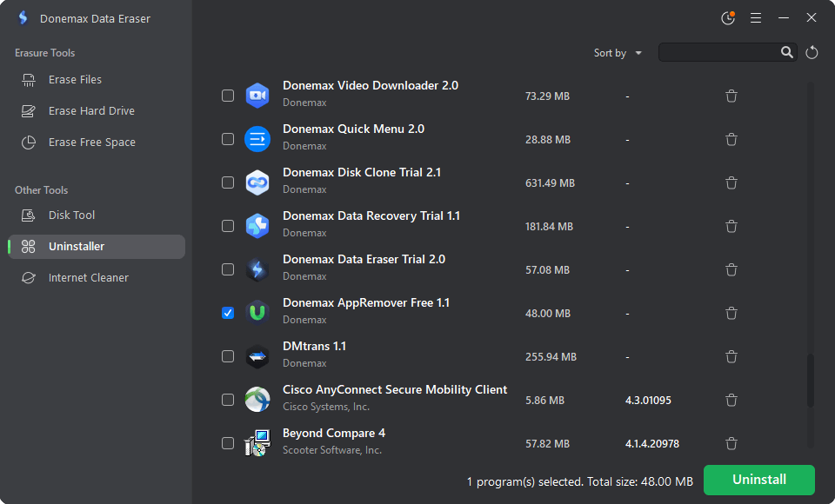Click trash icon for Donemax Data Recovery Trial
Viewport: 835px width, 504px height.
pos(731,226)
